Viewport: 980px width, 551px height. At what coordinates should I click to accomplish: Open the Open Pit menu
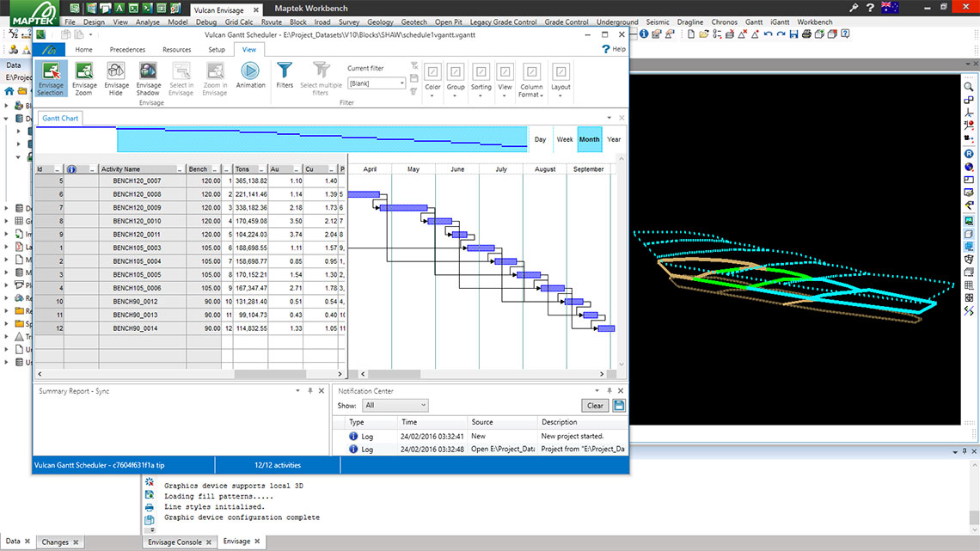(448, 21)
